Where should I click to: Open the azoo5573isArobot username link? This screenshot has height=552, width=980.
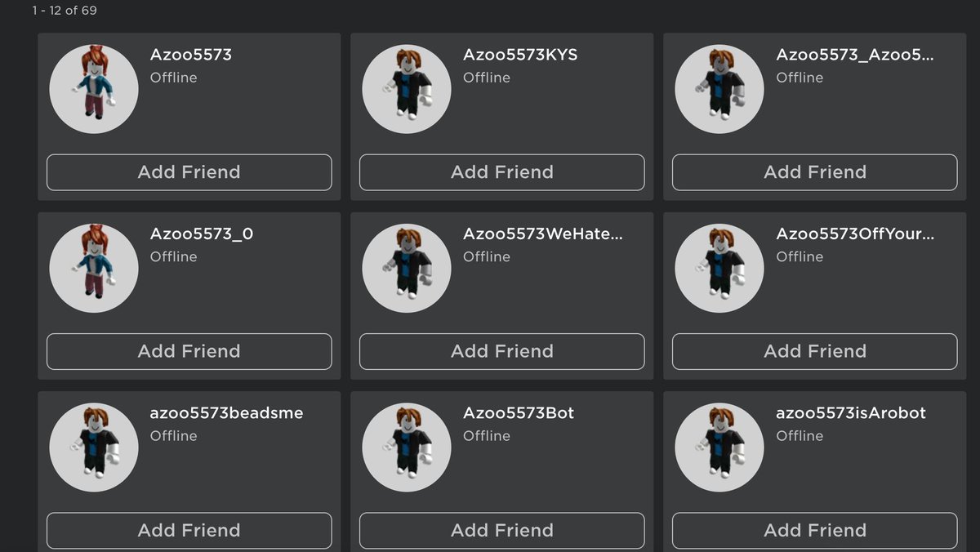pos(851,413)
